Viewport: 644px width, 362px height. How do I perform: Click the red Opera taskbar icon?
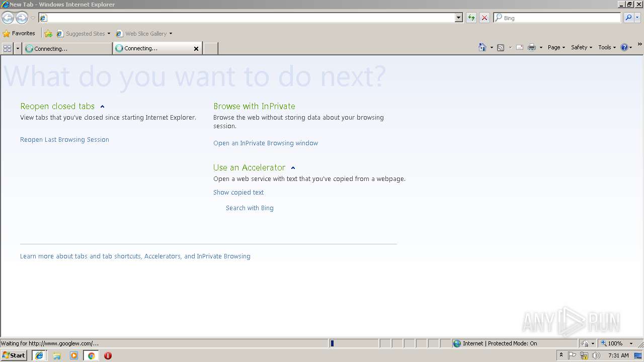point(108,355)
